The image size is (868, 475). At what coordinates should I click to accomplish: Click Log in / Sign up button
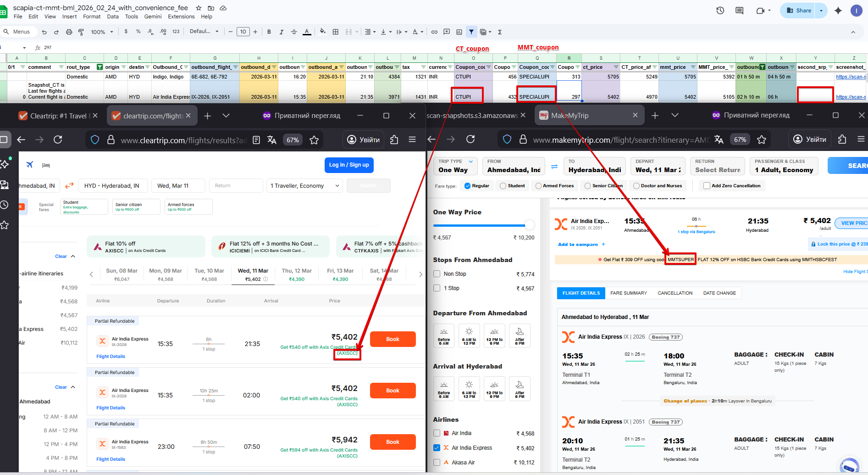[349, 165]
